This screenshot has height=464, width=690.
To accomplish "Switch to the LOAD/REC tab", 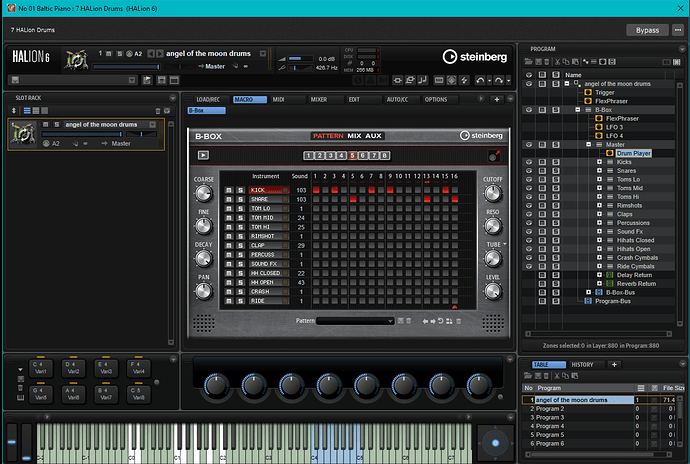I will pos(208,99).
